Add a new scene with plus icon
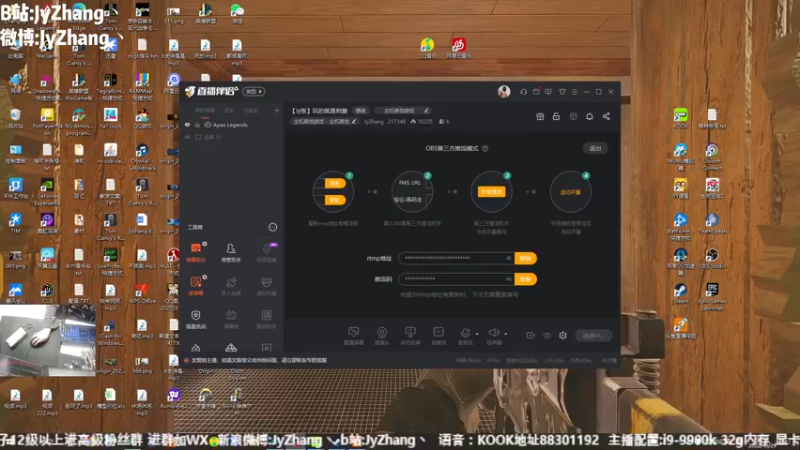Screen dimensions: 800x450 pos(277,110)
